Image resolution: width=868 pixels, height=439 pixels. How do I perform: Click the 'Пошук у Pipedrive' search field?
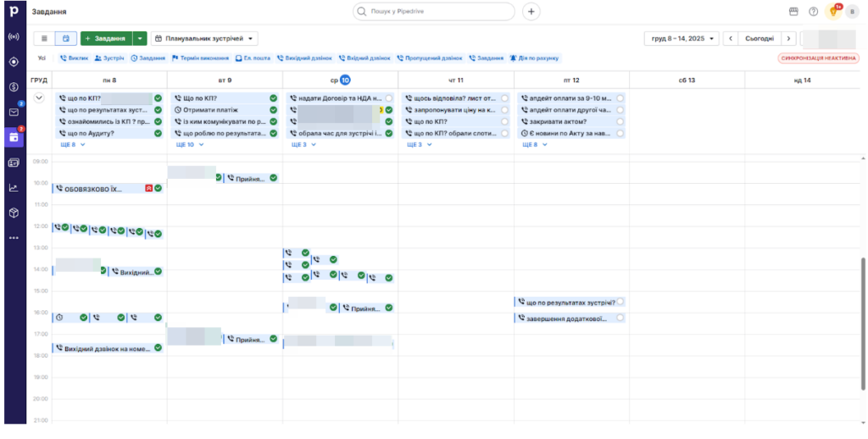[x=434, y=12]
